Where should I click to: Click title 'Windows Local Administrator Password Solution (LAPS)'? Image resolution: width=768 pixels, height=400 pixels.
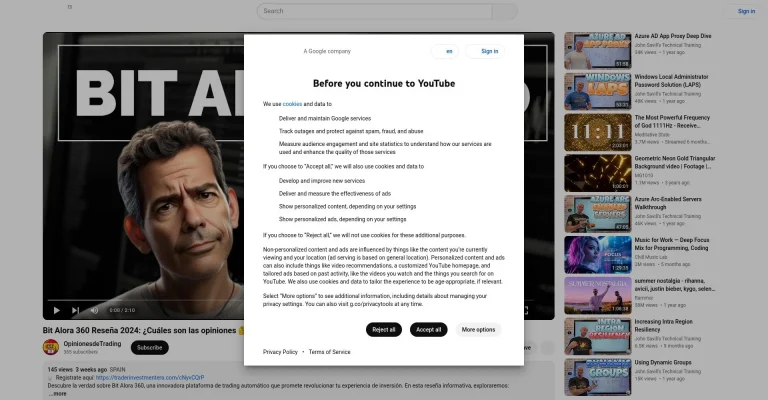pos(671,81)
